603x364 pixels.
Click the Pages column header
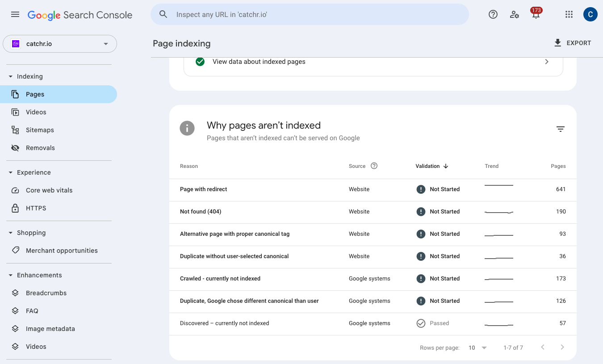point(558,166)
